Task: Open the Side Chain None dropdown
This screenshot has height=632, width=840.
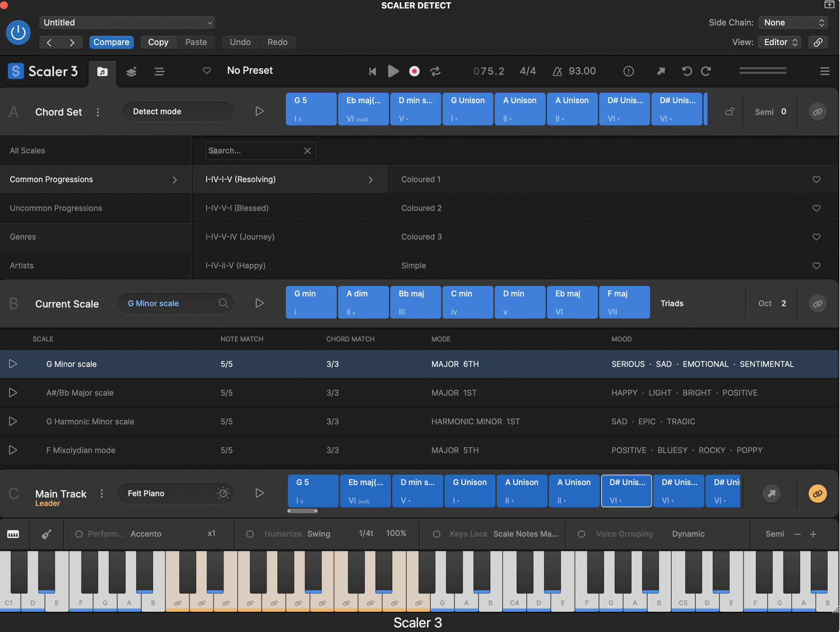Action: (792, 22)
